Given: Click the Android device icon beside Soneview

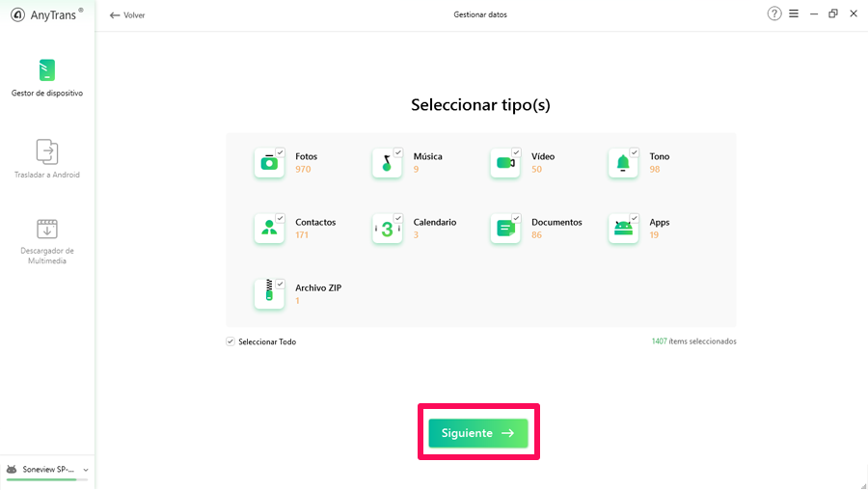Looking at the screenshot, I should click(11, 469).
